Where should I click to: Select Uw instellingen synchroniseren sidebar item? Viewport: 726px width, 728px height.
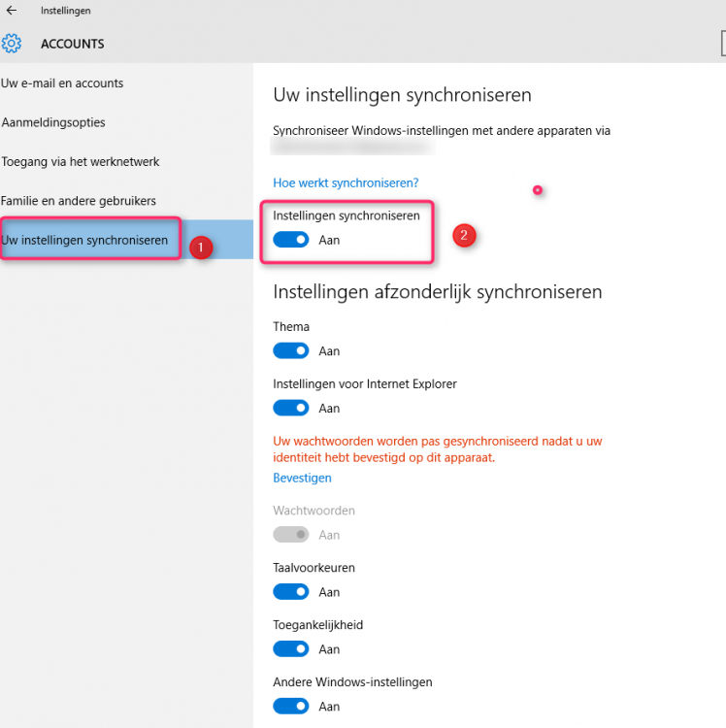[x=85, y=240]
